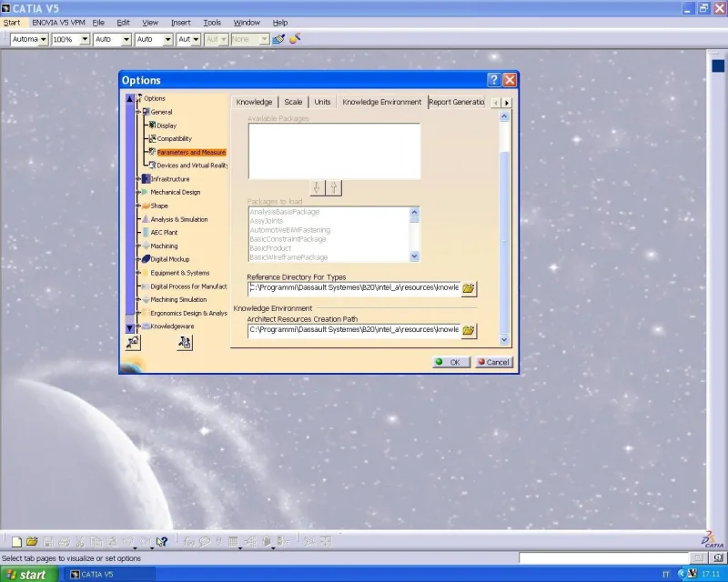Switch to the Knowledge tab
728x582 pixels.
254,102
